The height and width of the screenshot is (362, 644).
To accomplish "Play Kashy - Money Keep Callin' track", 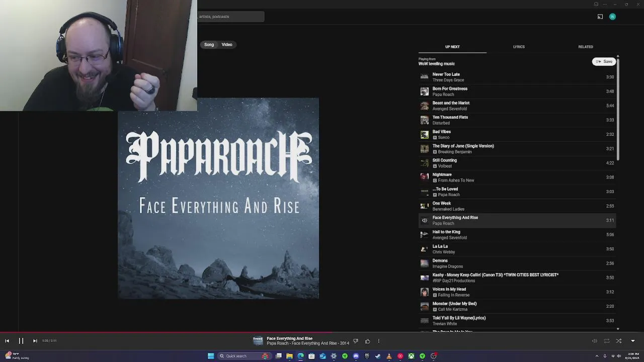I will point(517,278).
